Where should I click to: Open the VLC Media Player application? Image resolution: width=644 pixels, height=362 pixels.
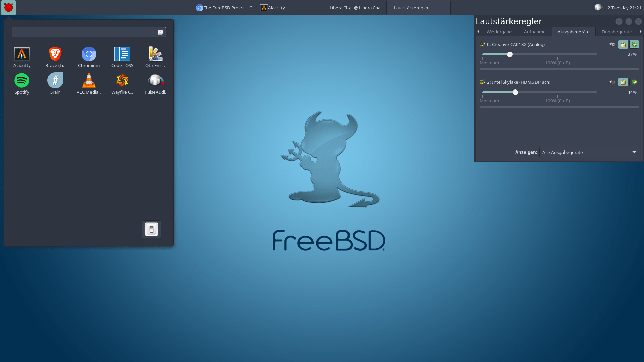[89, 82]
